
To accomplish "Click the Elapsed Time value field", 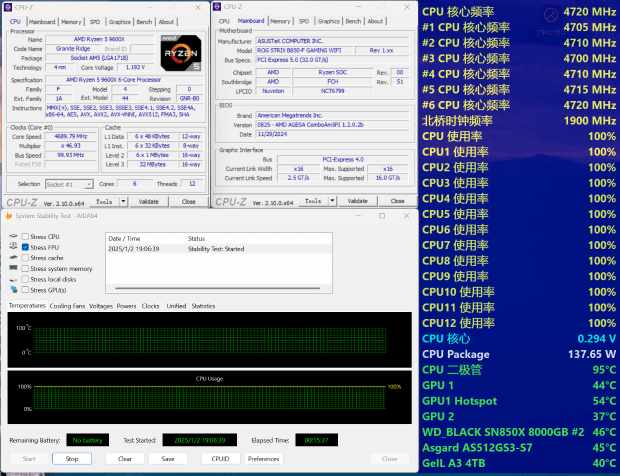I will tap(316, 440).
